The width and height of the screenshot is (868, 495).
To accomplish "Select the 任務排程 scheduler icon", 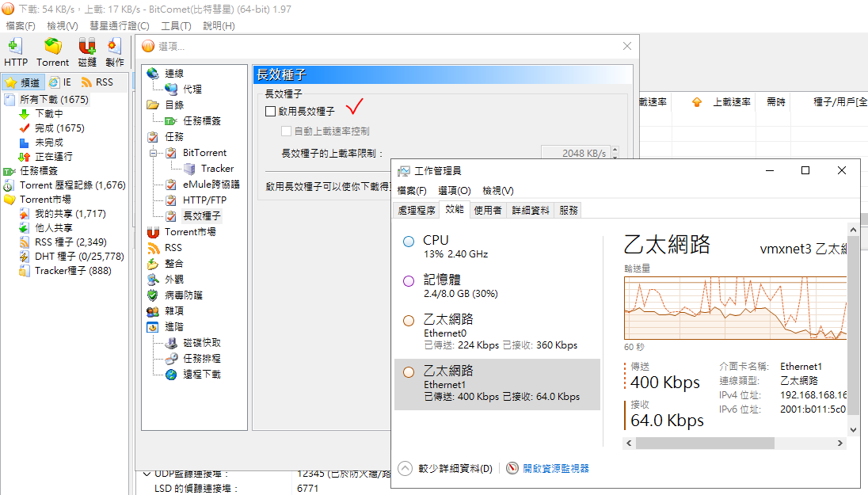I will click(x=172, y=359).
